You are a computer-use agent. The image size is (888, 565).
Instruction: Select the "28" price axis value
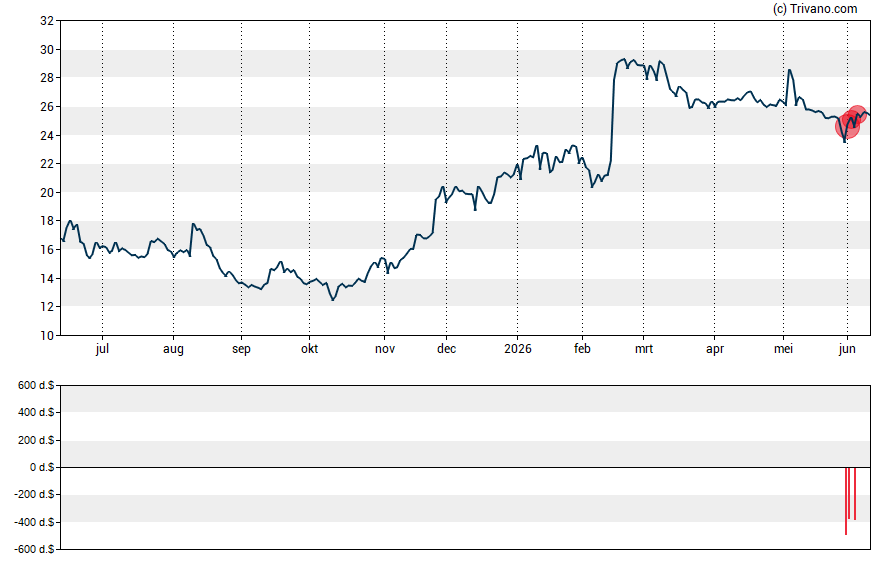point(47,78)
